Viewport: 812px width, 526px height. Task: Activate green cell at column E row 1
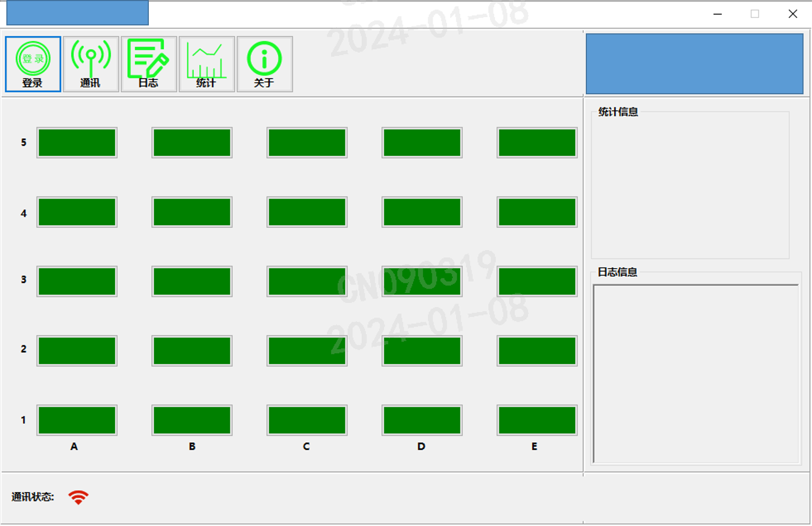(537, 420)
